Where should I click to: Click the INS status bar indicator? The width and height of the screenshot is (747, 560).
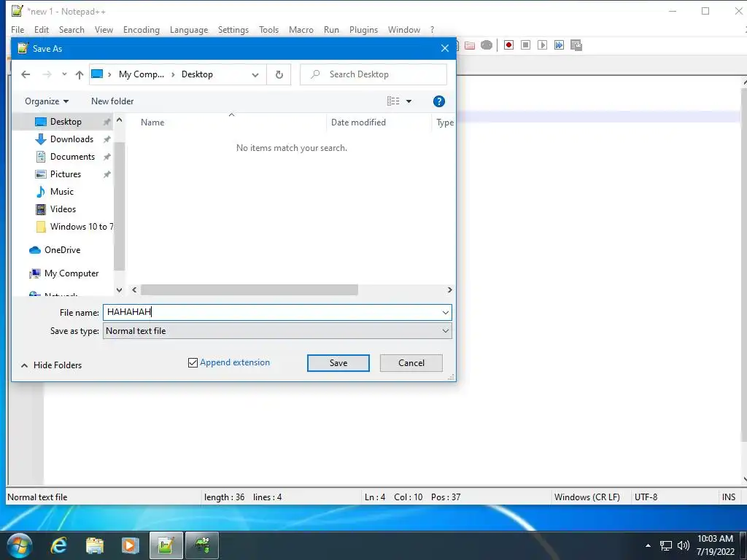[x=729, y=497]
